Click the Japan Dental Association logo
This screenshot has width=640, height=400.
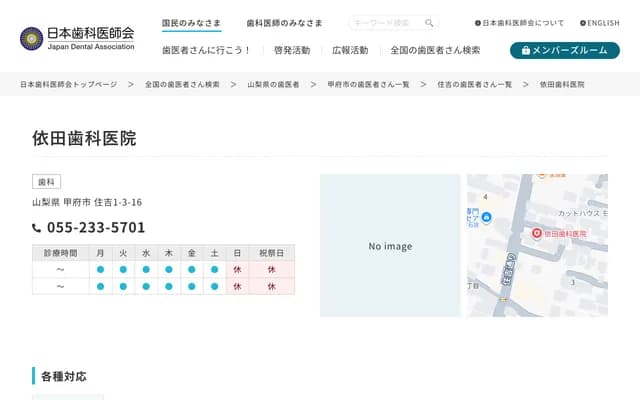tap(77, 38)
